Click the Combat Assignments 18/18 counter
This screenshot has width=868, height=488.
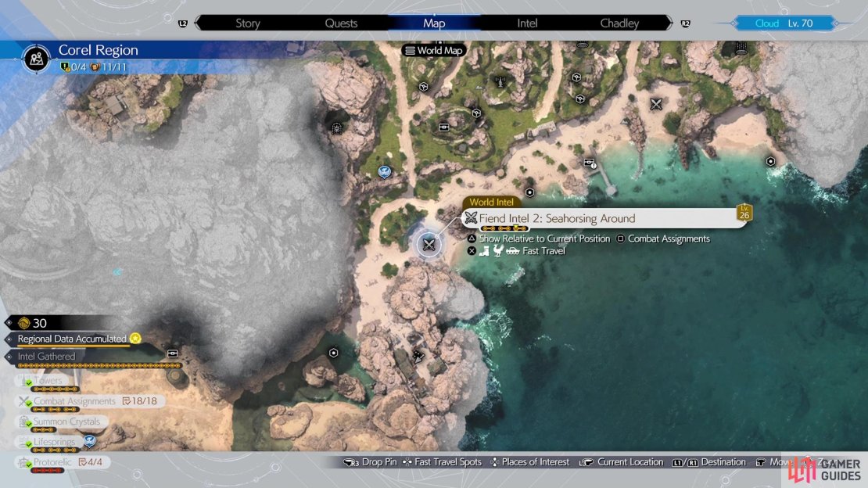[139, 401]
